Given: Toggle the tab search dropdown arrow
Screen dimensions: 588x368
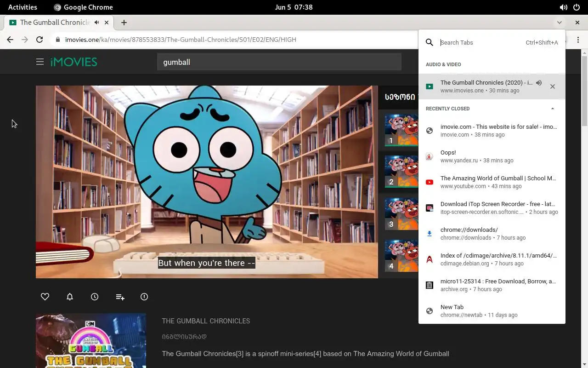Looking at the screenshot, I should (x=559, y=22).
